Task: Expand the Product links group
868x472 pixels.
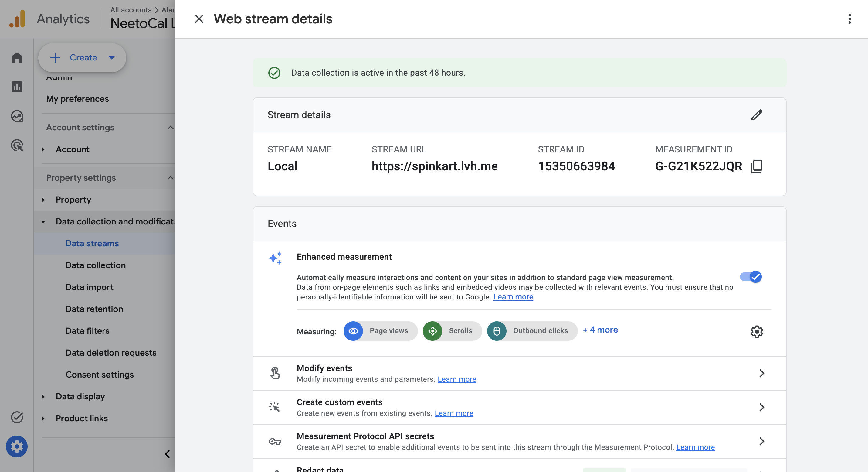Action: click(x=43, y=419)
